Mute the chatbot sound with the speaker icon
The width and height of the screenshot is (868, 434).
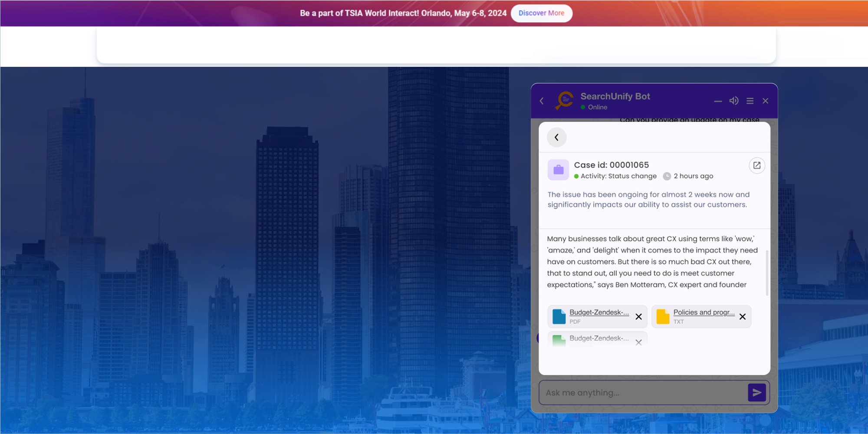(734, 101)
